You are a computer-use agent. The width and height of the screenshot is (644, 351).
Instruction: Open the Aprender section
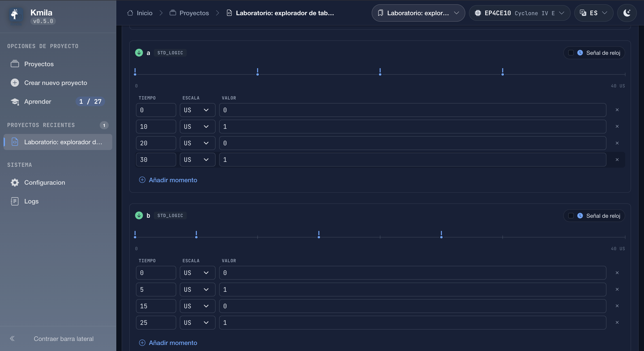click(x=38, y=101)
